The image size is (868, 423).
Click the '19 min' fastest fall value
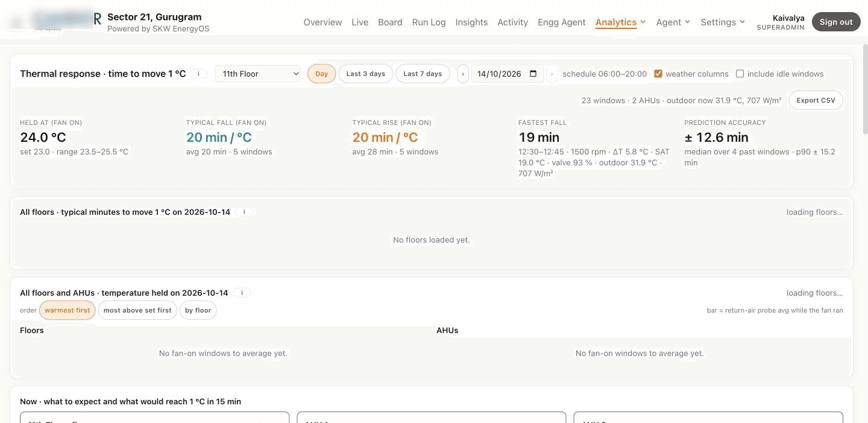coord(539,138)
